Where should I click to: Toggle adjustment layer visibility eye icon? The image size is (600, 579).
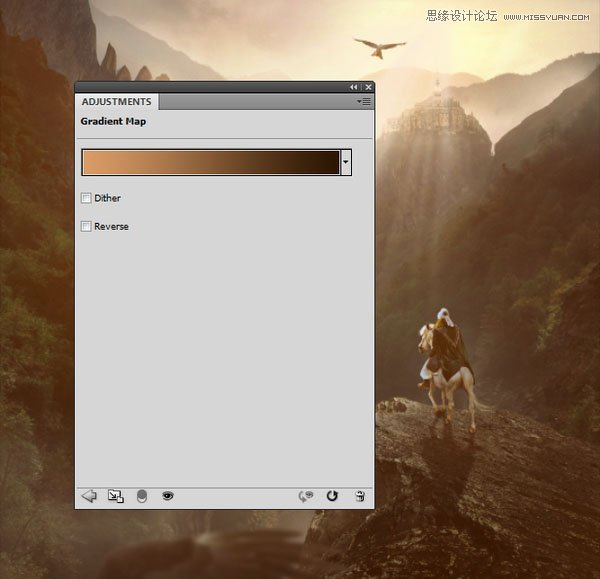pyautogui.click(x=168, y=496)
